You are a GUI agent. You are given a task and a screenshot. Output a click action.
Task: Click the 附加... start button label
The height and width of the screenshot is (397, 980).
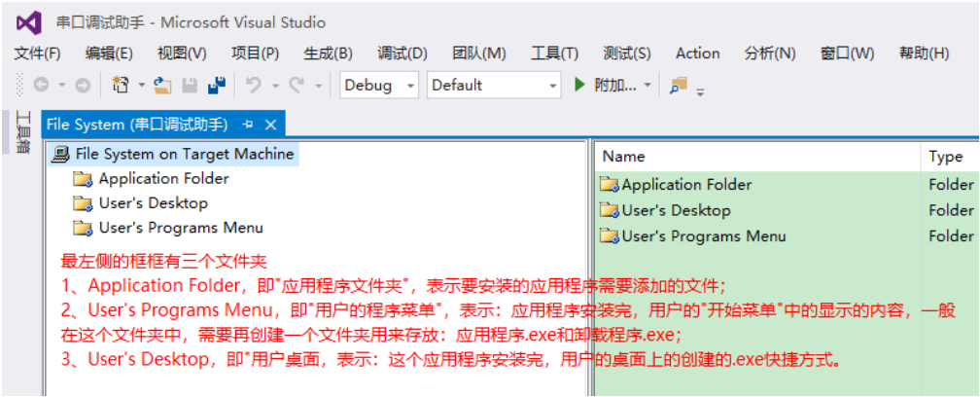615,85
